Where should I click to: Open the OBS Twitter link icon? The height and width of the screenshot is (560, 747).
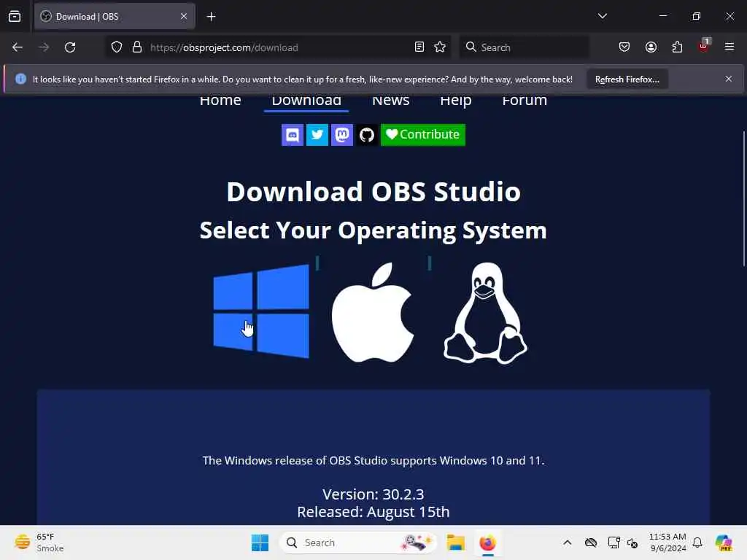(317, 135)
